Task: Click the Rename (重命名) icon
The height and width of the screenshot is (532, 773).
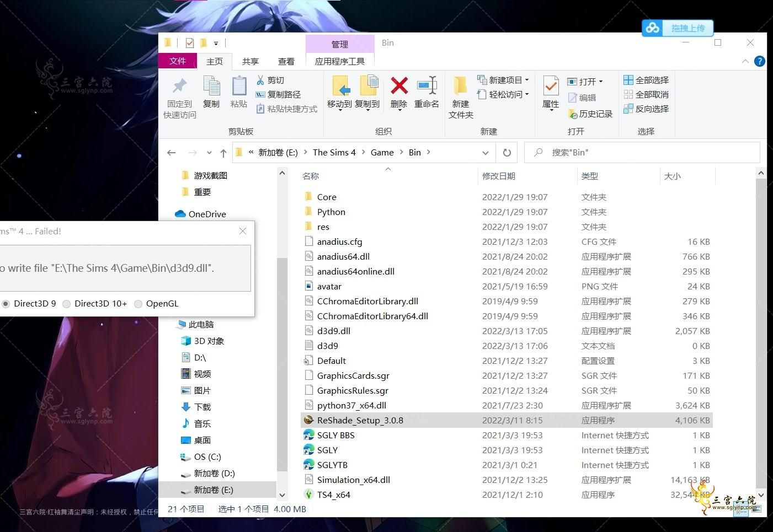Action: click(427, 86)
